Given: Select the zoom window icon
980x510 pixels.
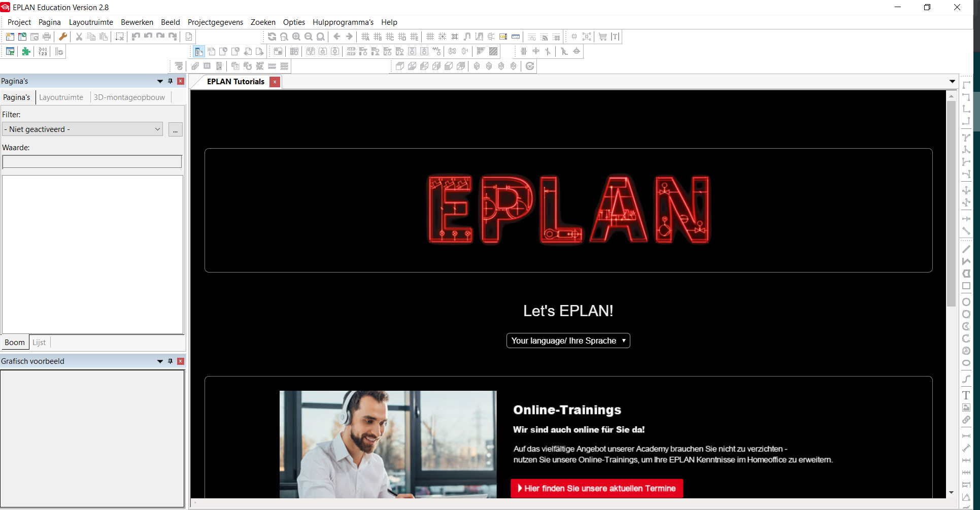Looking at the screenshot, I should coord(284,37).
